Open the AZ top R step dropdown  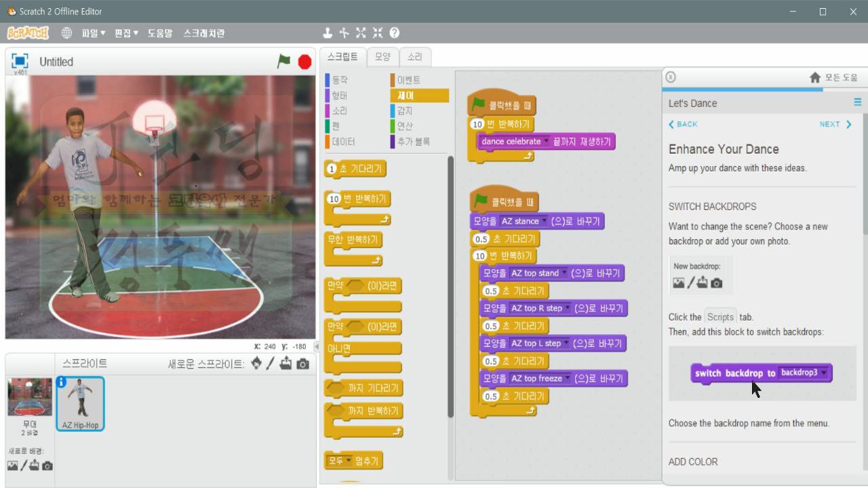[x=540, y=308]
